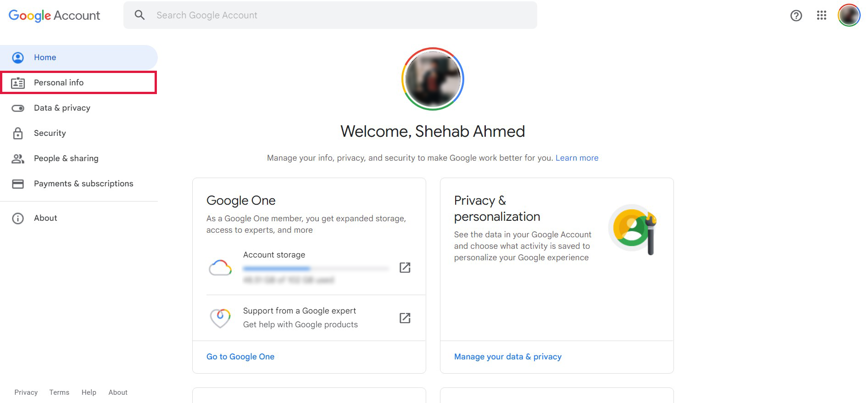Open Support from a Google expert
The height and width of the screenshot is (403, 868).
(309, 318)
